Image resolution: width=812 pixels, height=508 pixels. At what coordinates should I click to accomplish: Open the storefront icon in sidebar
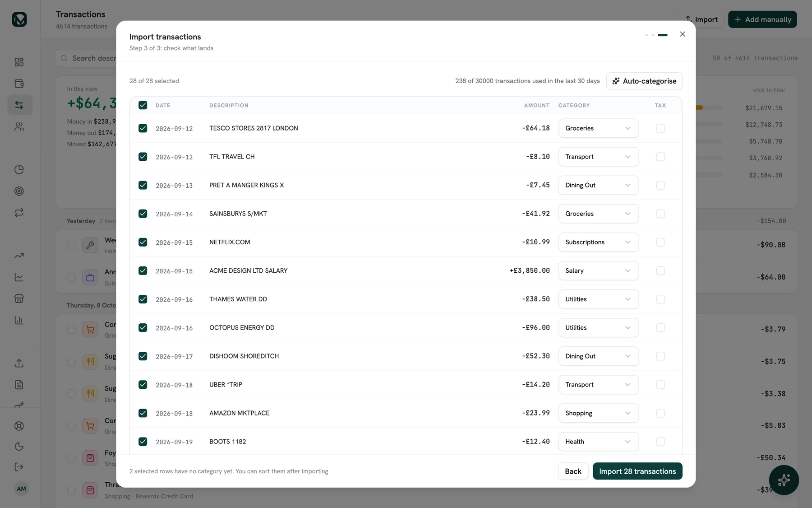click(19, 298)
